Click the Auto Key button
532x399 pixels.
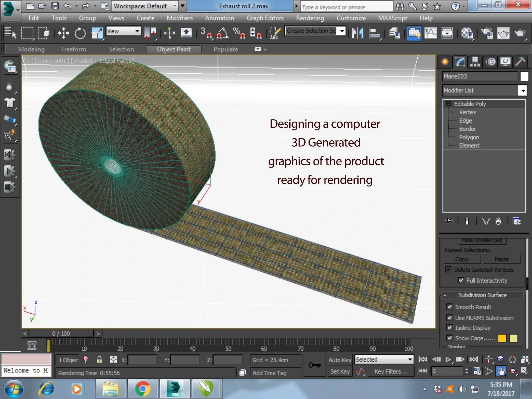click(x=339, y=360)
